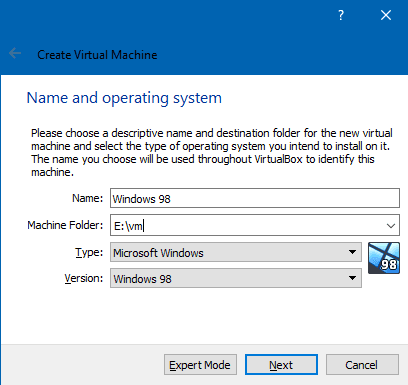The height and width of the screenshot is (385, 408).
Task: Cancel virtual machine creation
Action: point(362,365)
